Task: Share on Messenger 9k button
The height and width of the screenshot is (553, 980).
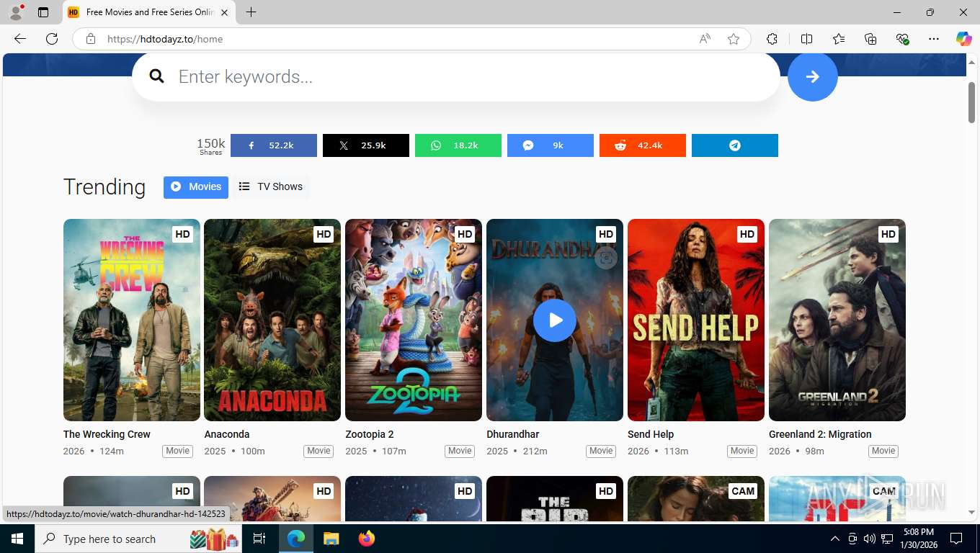Action: 551,145
